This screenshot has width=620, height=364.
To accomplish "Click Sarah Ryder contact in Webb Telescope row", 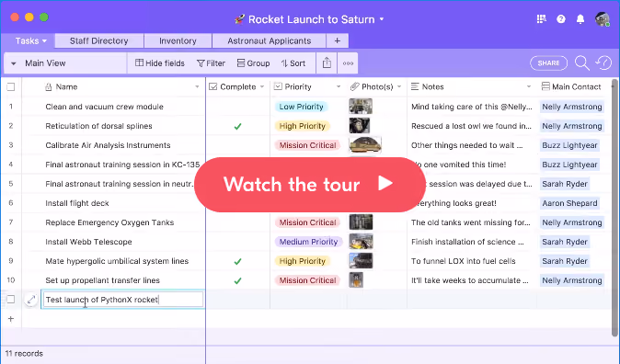I will click(565, 242).
